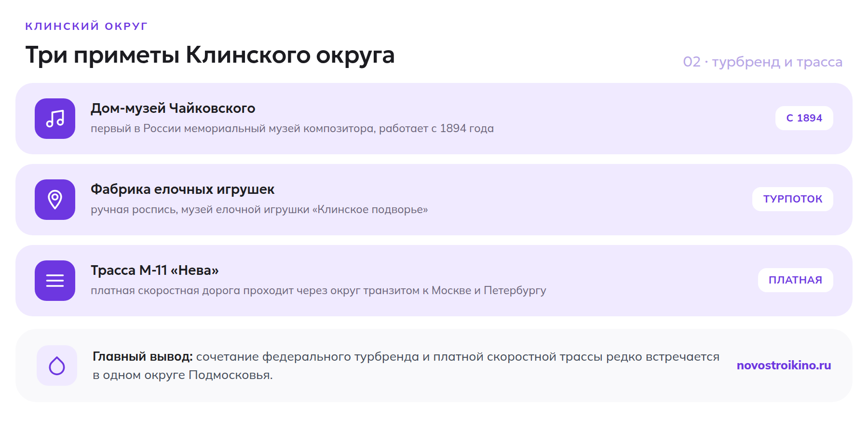868x433 pixels.
Task: Click the droplet icon next to Главный вывод
Action: tap(57, 365)
